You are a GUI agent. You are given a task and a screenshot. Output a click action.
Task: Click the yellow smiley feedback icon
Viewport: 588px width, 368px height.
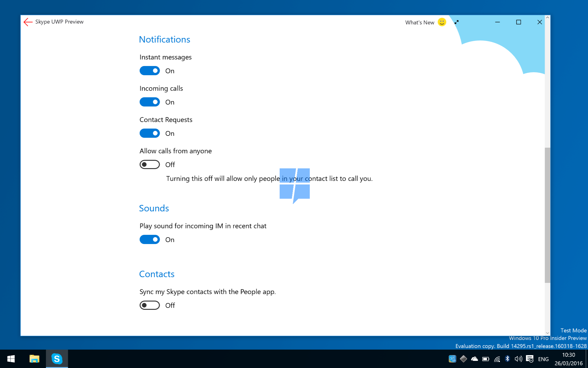point(442,22)
